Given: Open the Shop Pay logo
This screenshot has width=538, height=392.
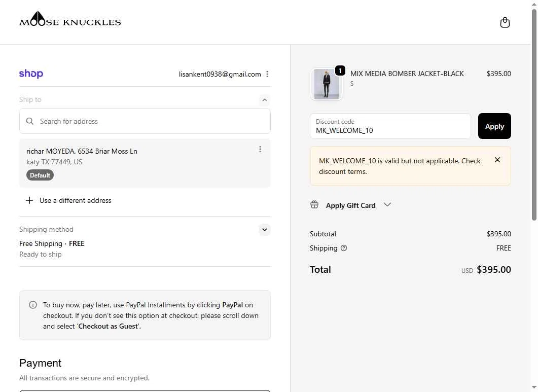Looking at the screenshot, I should [x=31, y=74].
